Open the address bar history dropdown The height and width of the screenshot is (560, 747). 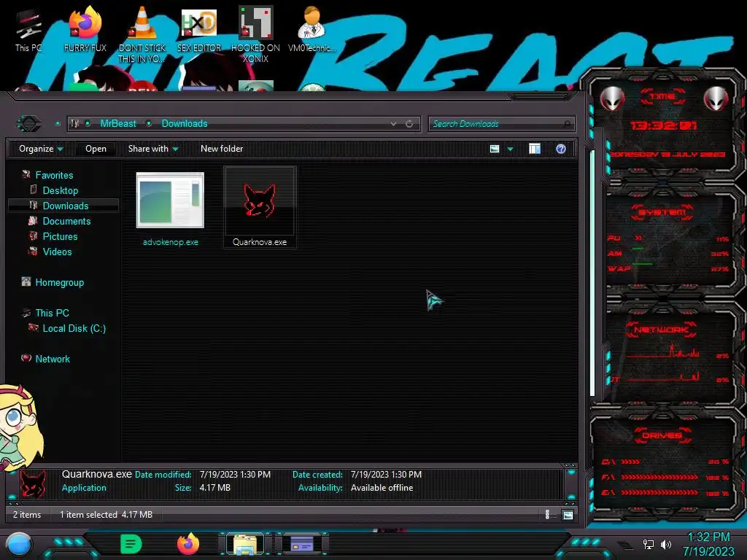coord(393,124)
